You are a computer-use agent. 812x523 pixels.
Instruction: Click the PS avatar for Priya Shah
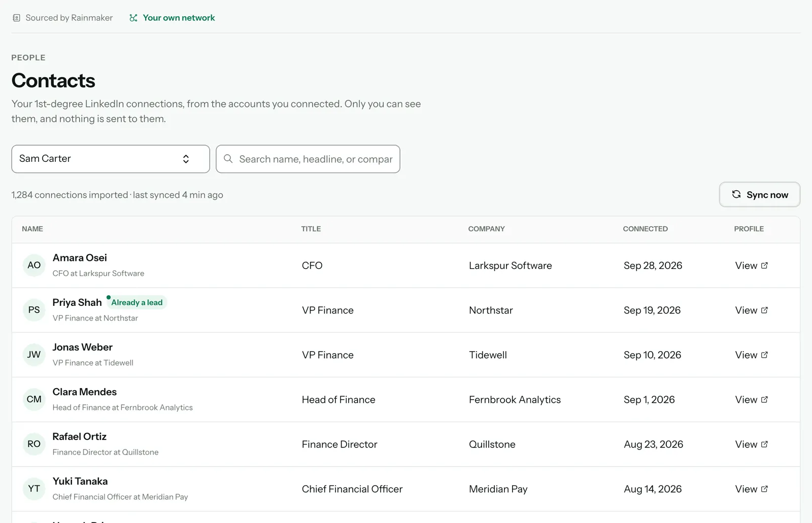tap(34, 310)
